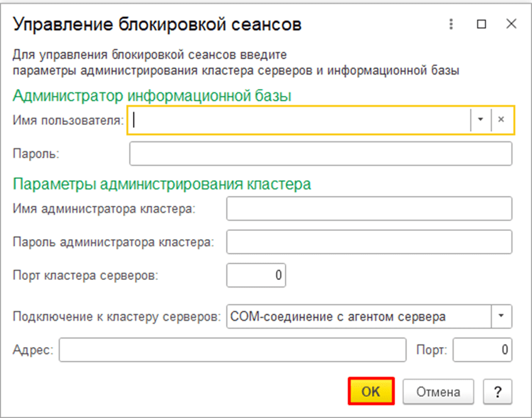Viewport: 532px width, 418px height.
Task: Open help with the question mark button
Action: pyautogui.click(x=497, y=392)
